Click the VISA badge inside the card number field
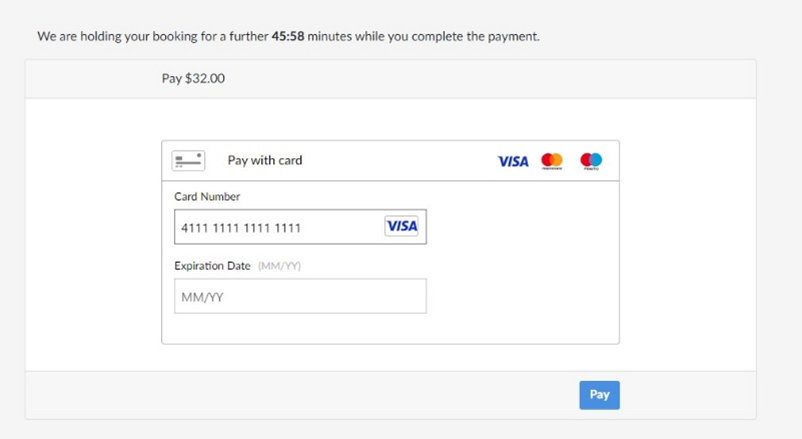The width and height of the screenshot is (802, 439). [x=401, y=227]
